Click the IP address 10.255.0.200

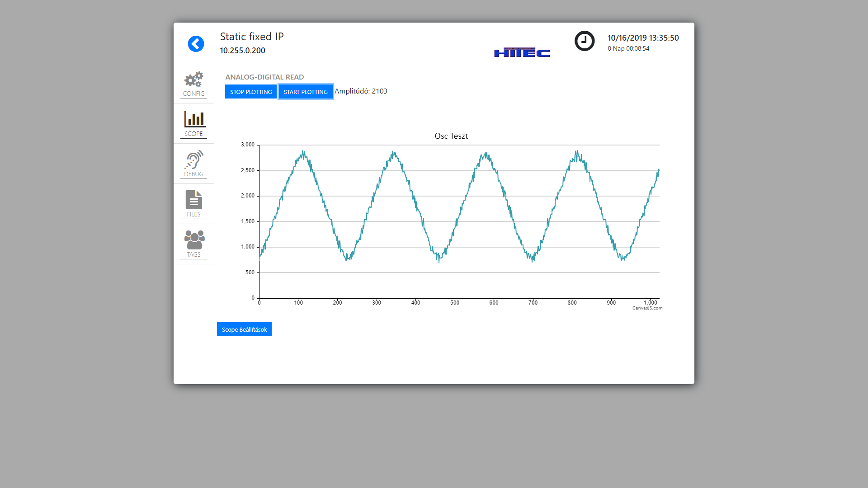click(242, 51)
